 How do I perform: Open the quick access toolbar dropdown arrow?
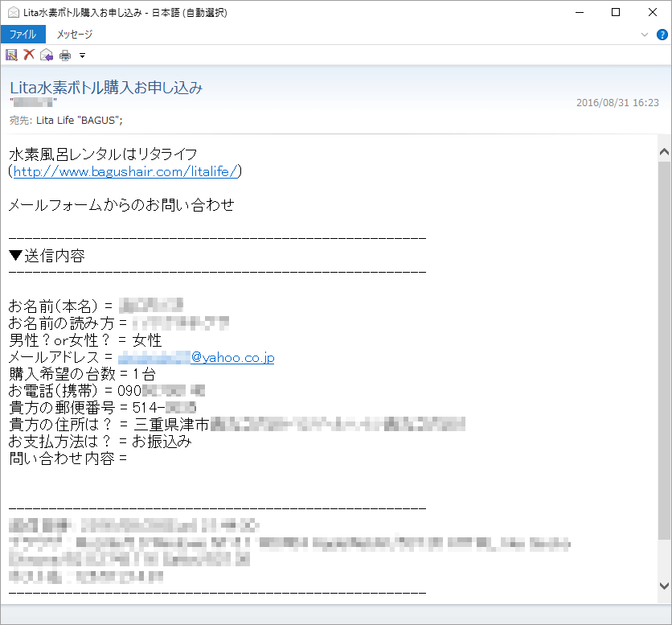(82, 56)
